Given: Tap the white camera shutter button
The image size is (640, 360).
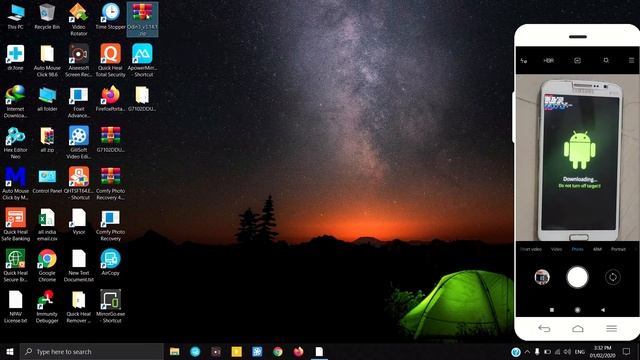Looking at the screenshot, I should [x=577, y=277].
